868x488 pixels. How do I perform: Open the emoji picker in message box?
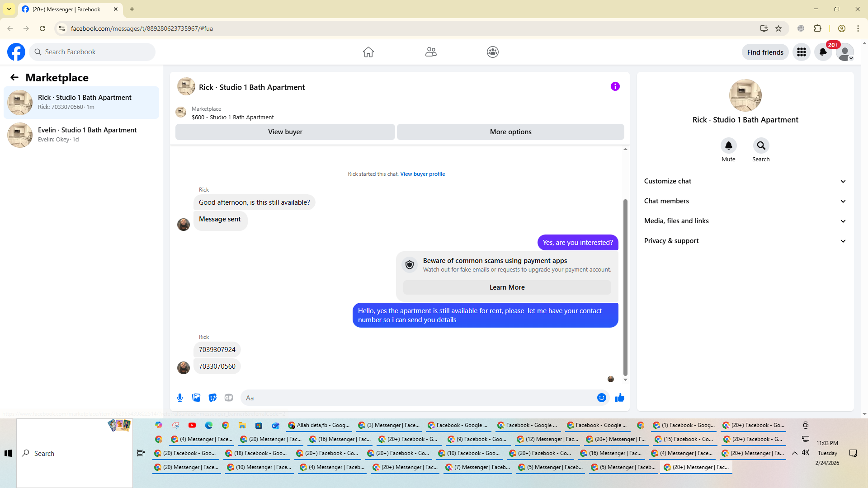602,398
